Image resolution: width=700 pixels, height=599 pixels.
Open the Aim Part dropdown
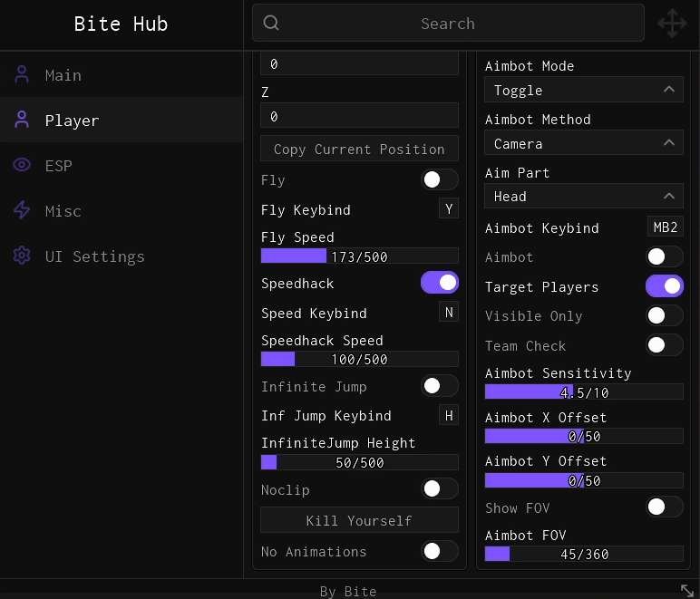(583, 196)
